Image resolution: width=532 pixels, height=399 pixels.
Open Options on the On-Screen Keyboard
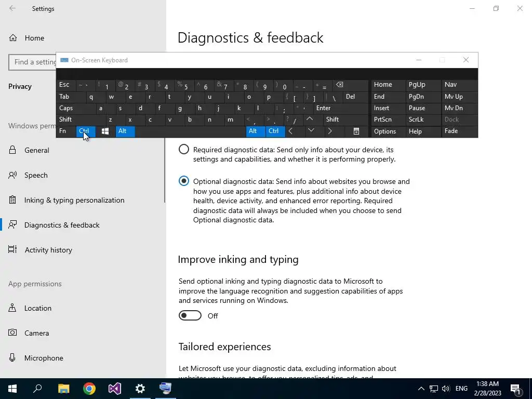pos(388,131)
